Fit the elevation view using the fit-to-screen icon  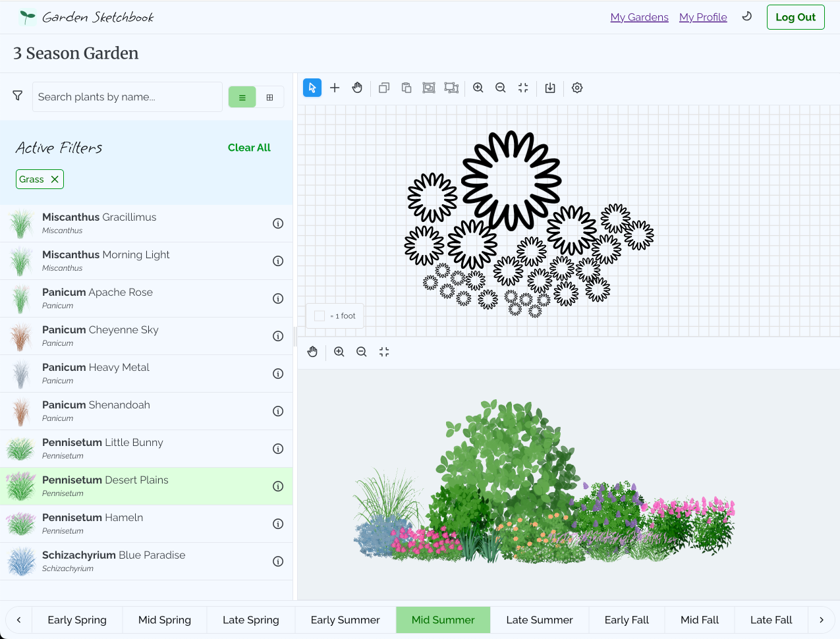[x=384, y=352]
